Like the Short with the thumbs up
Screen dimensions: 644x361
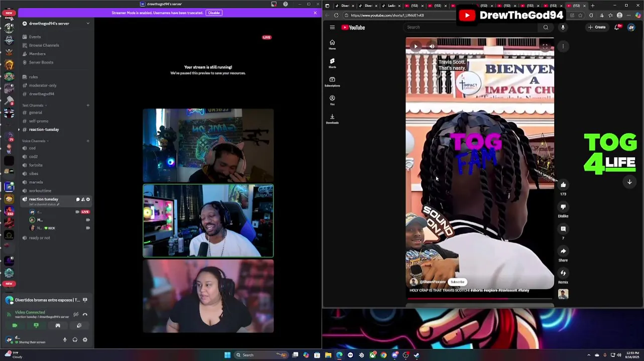[x=563, y=185]
